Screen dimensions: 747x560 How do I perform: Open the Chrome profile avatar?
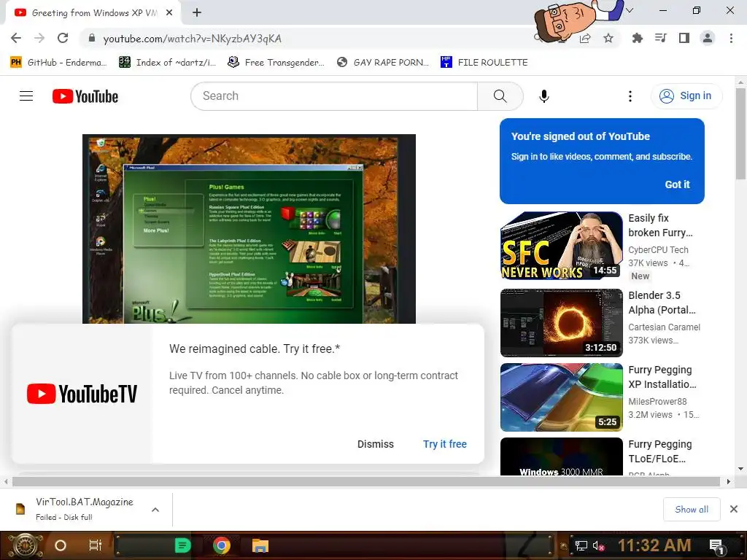click(x=708, y=38)
